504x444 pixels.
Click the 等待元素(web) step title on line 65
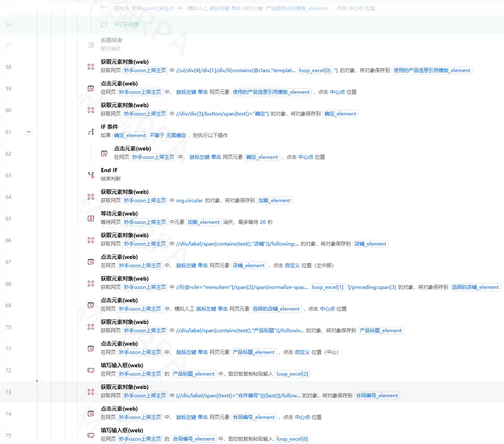click(x=119, y=213)
